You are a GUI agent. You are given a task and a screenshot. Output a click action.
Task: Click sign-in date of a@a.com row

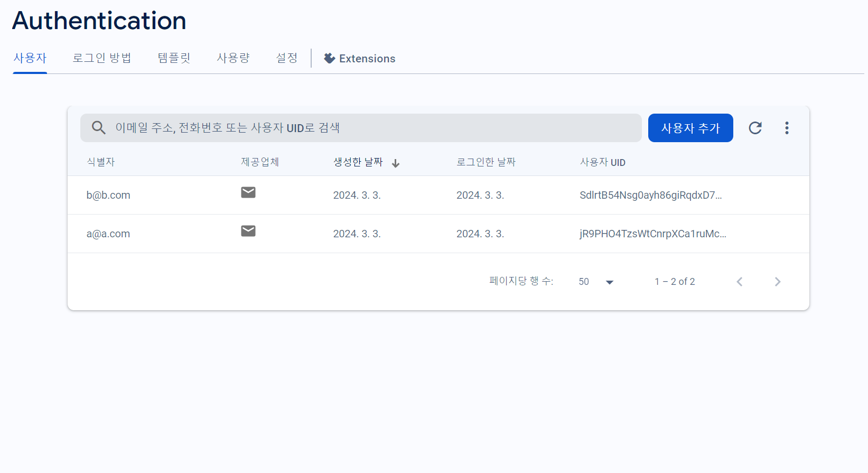(480, 234)
